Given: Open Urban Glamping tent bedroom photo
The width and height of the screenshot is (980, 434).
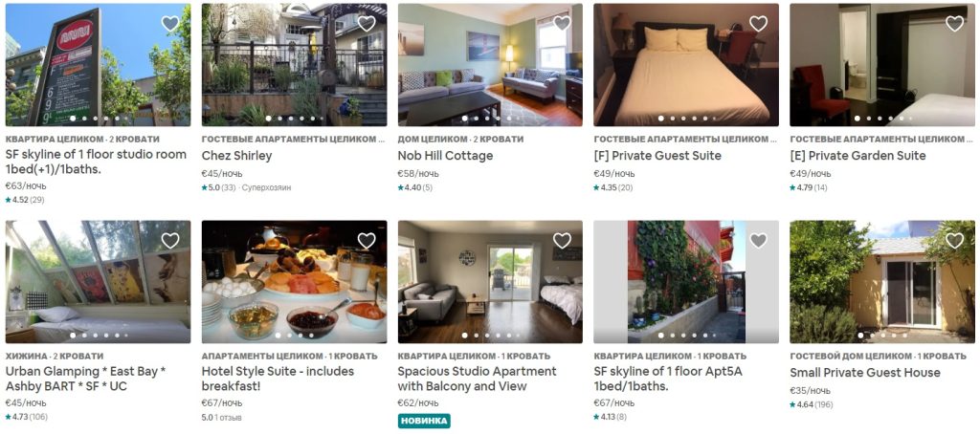Looking at the screenshot, I should (99, 282).
